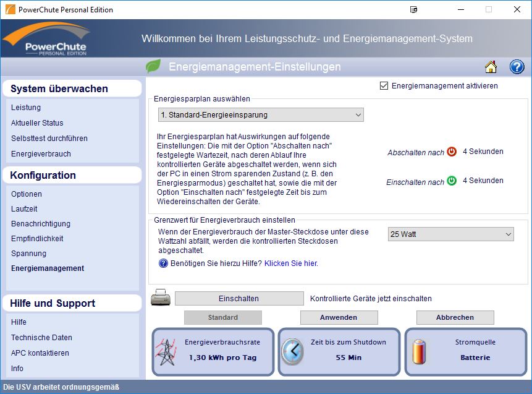532x394 pixels.
Task: Click the '4 Sekunden' value for Abschalten nach
Action: click(483, 152)
